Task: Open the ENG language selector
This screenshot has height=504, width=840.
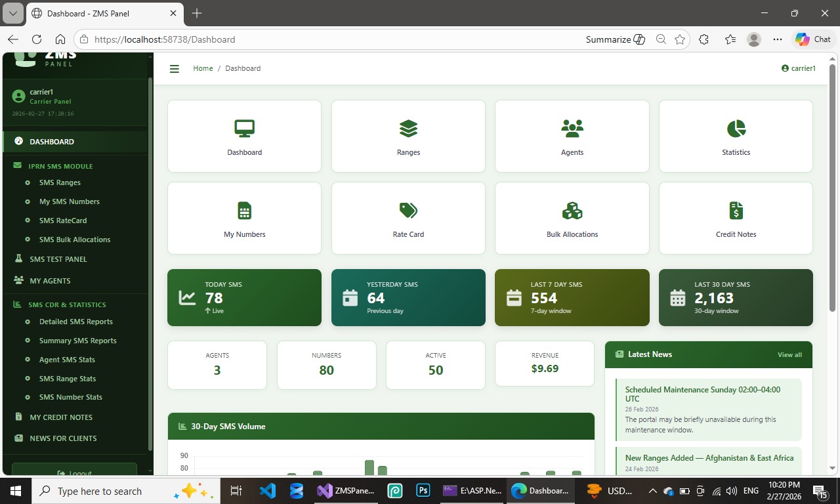Action: 751,490
